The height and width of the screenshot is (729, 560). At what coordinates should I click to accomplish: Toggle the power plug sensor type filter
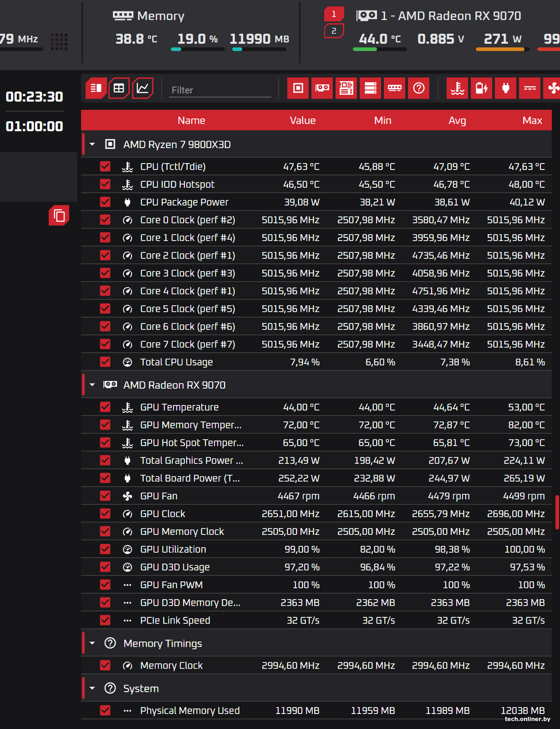506,88
